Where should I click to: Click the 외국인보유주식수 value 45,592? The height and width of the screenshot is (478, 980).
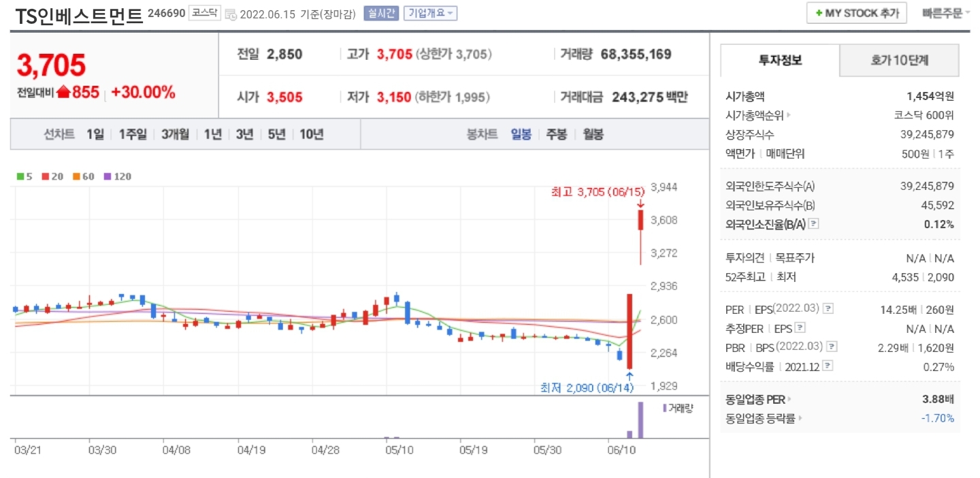937,205
